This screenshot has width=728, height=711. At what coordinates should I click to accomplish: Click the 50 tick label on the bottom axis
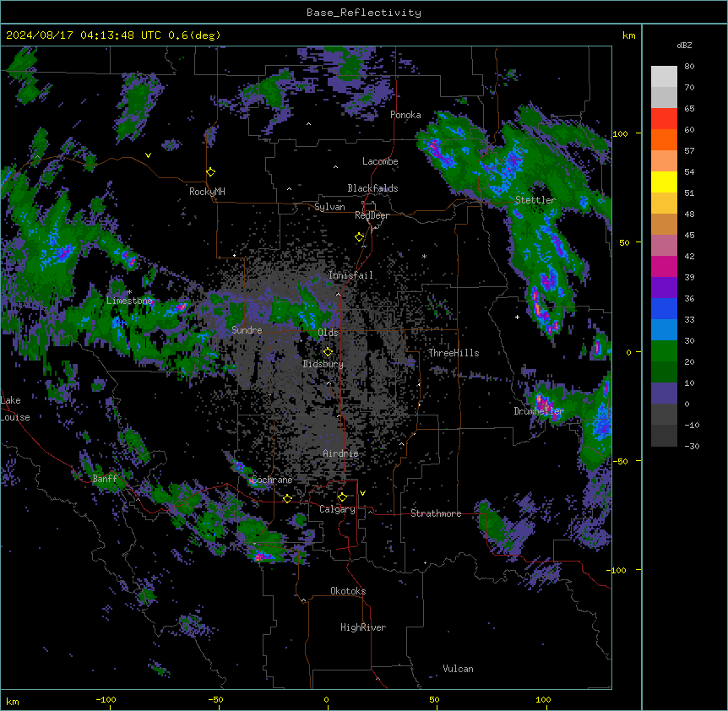tap(434, 699)
